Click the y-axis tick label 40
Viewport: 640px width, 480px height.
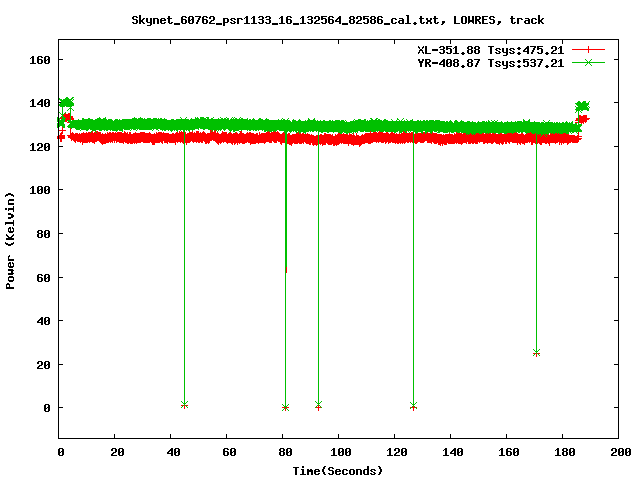click(43, 321)
